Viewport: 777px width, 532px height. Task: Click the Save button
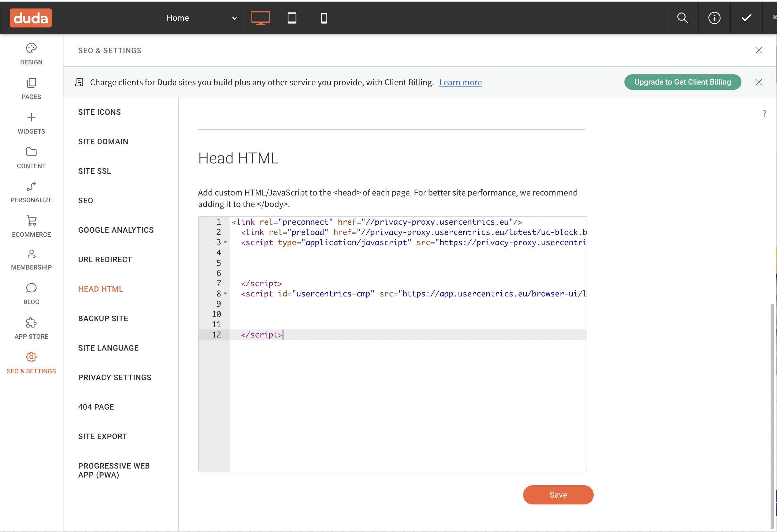click(x=558, y=495)
